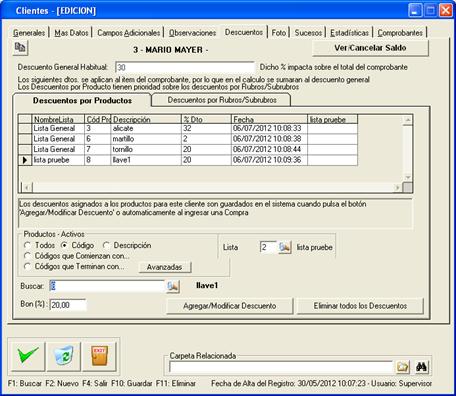Click the Bon (%) input field
The height and width of the screenshot is (396, 456).
tap(68, 305)
